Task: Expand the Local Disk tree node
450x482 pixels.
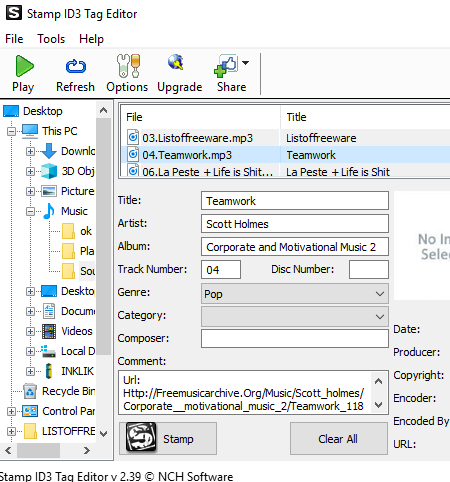Action: (30, 351)
